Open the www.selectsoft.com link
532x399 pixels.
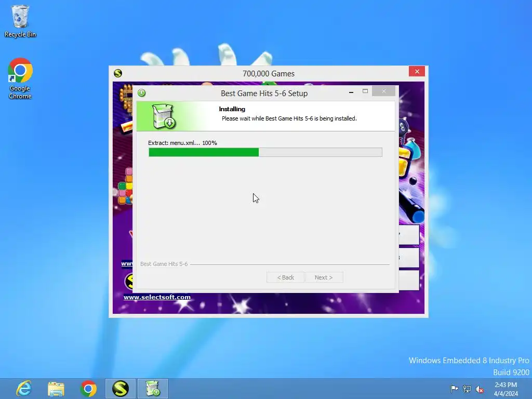157,297
